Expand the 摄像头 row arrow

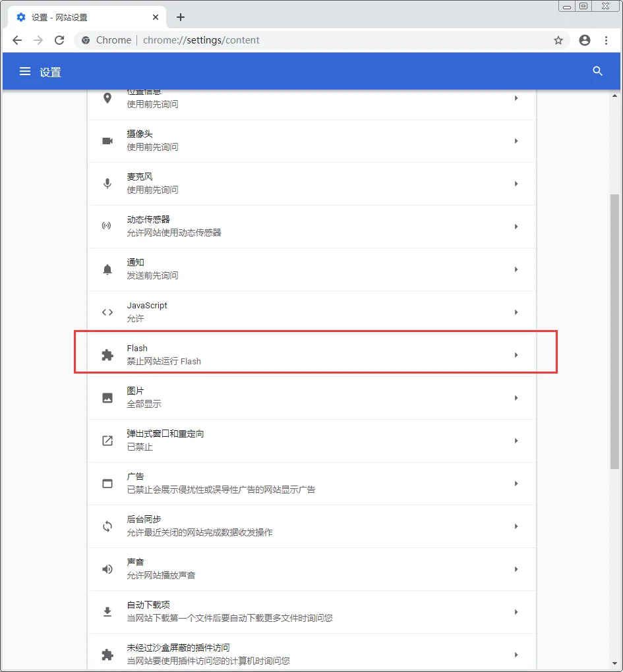coord(516,141)
